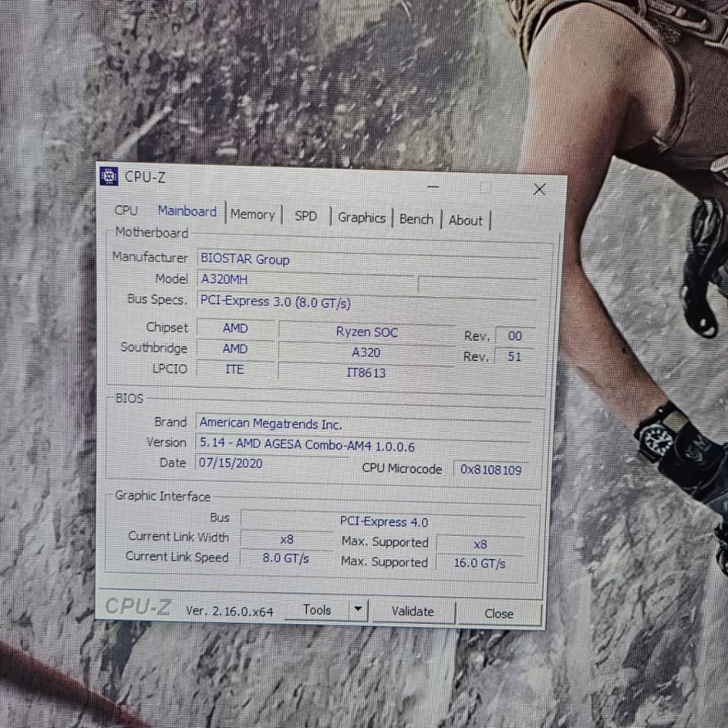The width and height of the screenshot is (728, 728).
Task: Select the Mainboard tab
Action: [x=187, y=211]
